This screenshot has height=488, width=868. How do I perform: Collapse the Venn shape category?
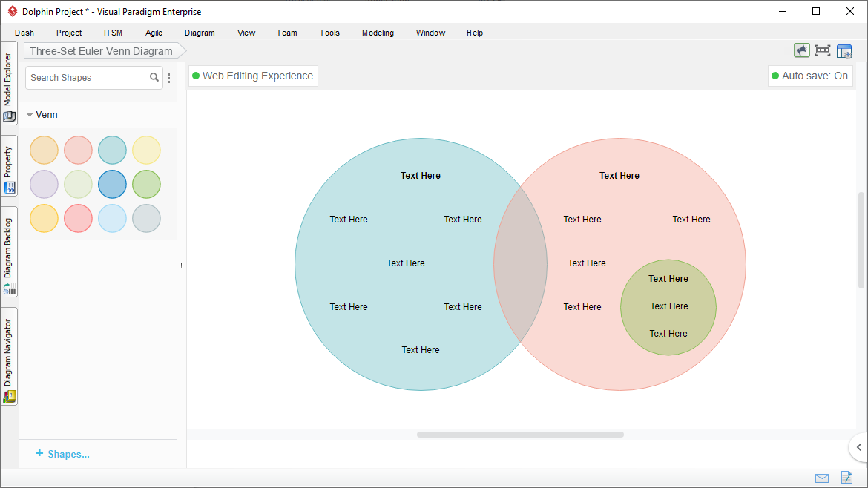coord(30,115)
